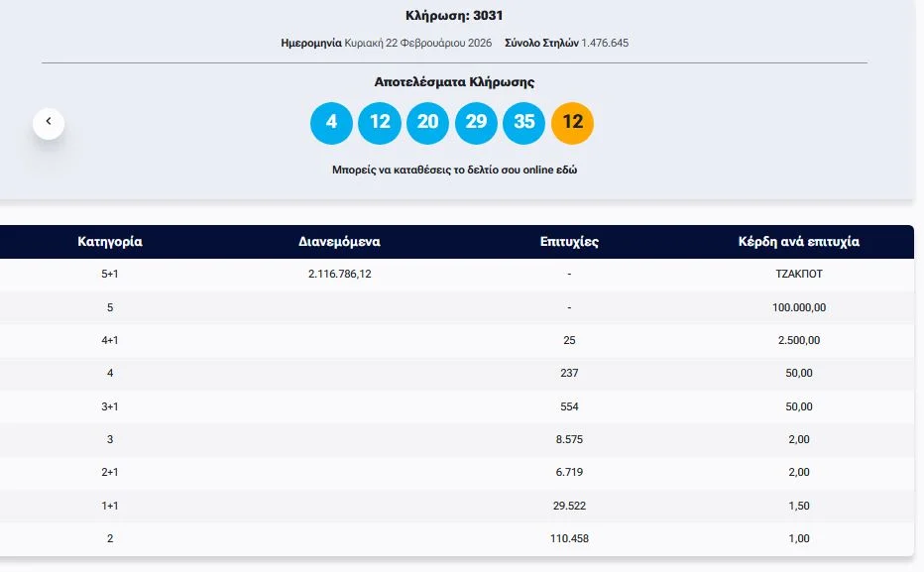Select the number 29 ball
The width and height of the screenshot is (924, 572).
(x=476, y=123)
